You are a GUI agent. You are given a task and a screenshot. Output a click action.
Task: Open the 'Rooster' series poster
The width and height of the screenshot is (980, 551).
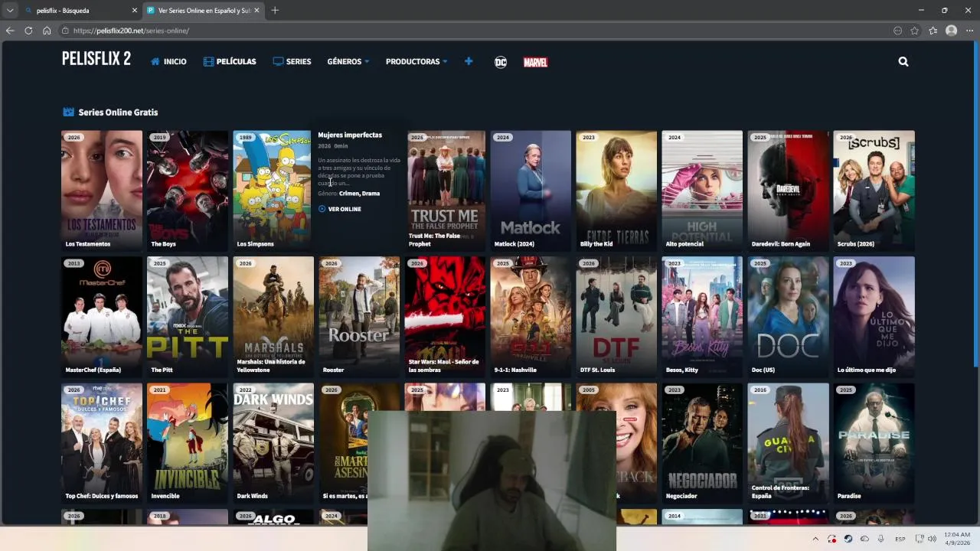pos(359,317)
